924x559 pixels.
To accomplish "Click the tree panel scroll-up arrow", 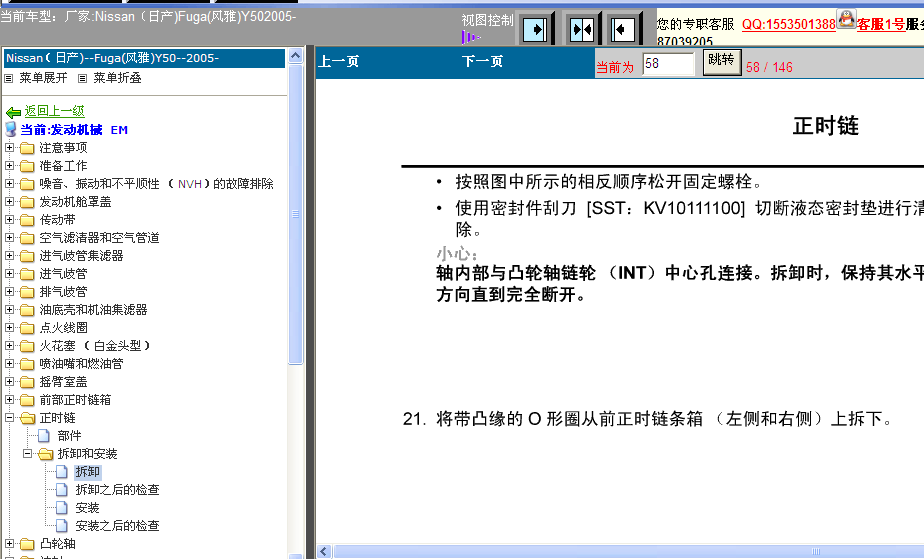I will click(x=296, y=56).
